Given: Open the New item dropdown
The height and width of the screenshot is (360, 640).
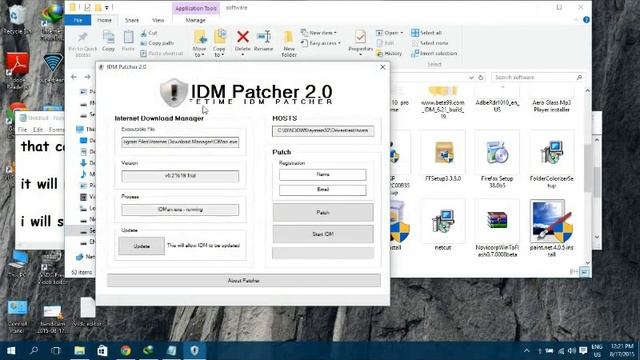Looking at the screenshot, I should pos(319,32).
